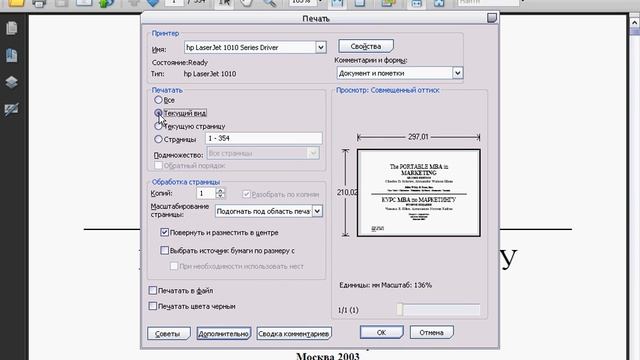The image size is (640, 360).
Task: Enable 'Печатать в файл' checkbox
Action: (153, 290)
